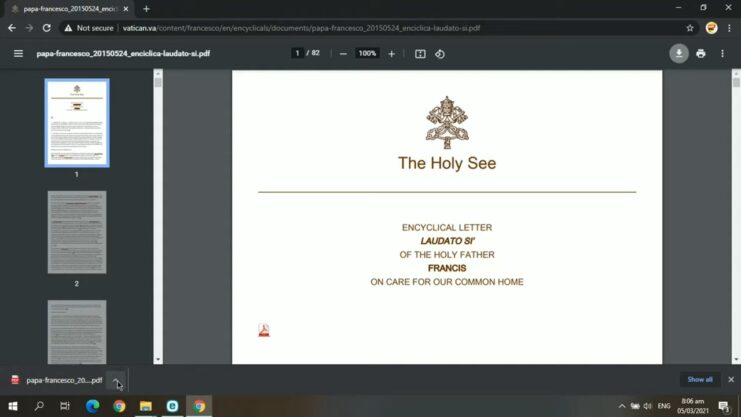Select page 1 thumbnail

77,123
